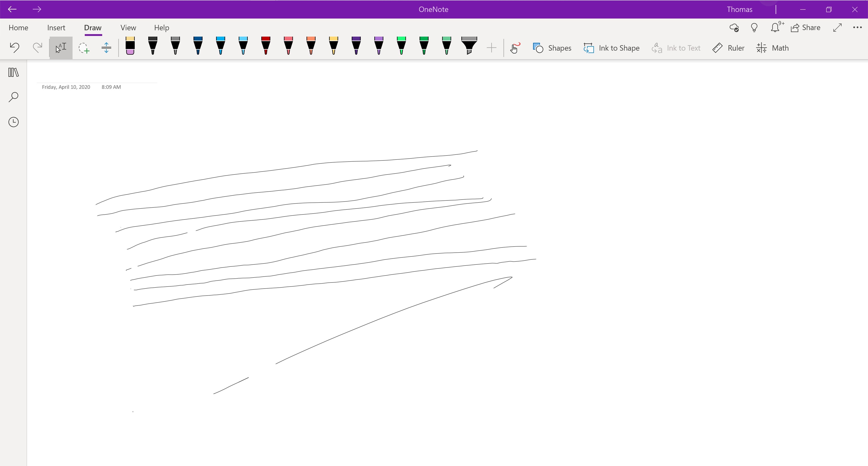This screenshot has height=466, width=868.
Task: Show recent notes with the clock icon
Action: tap(14, 122)
